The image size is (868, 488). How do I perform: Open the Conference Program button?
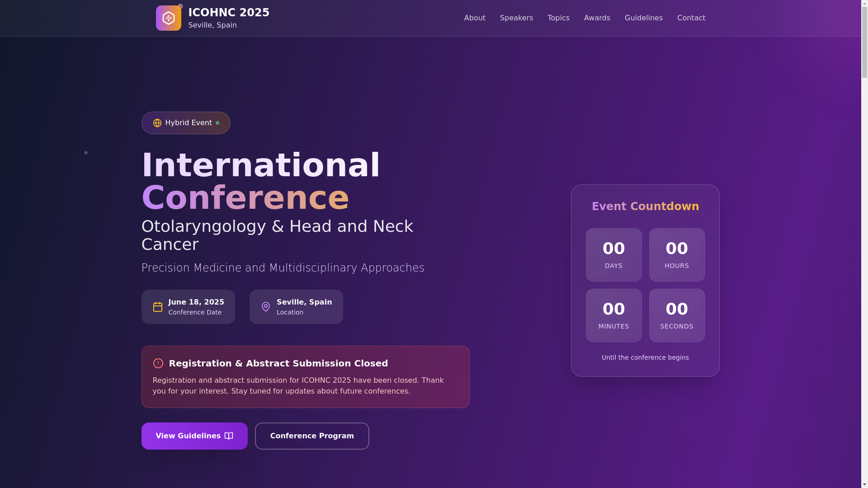pos(312,436)
